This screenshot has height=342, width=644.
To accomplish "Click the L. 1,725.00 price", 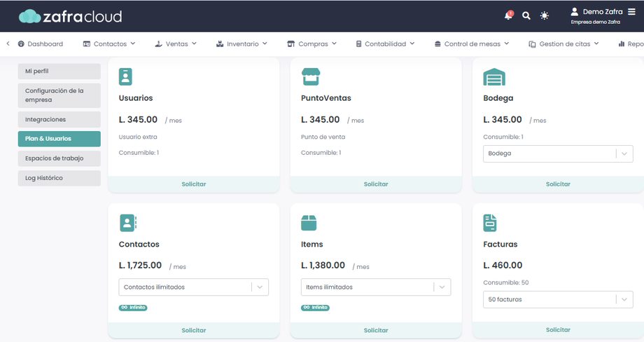I will point(140,266).
